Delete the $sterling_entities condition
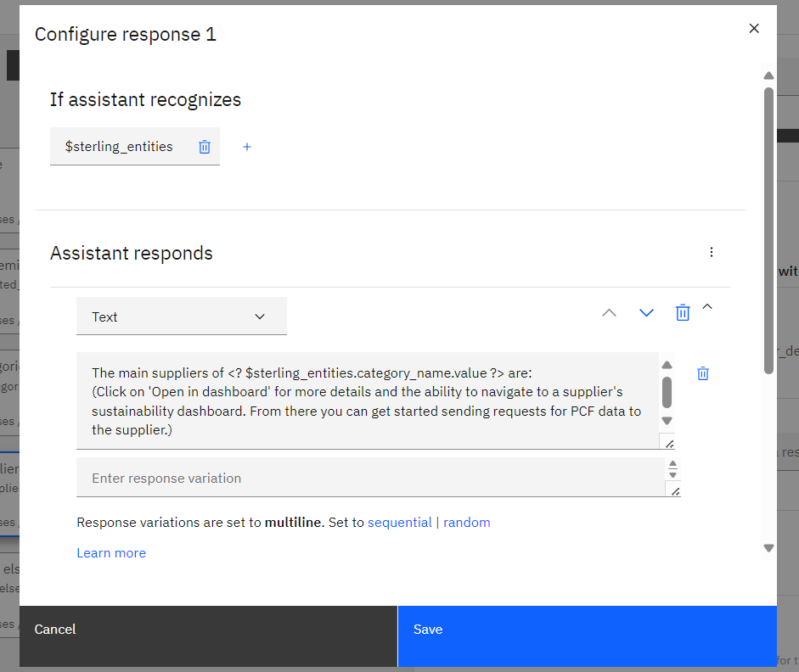This screenshot has width=799, height=672. tap(205, 147)
